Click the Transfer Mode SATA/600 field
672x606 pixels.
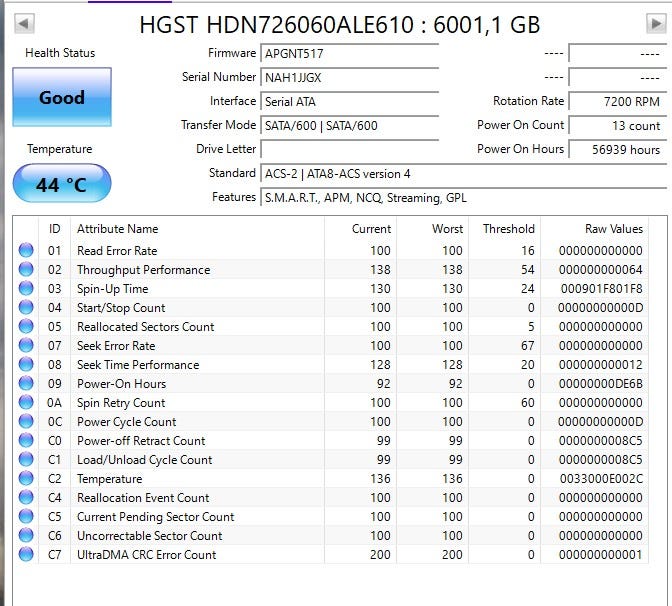pyautogui.click(x=349, y=126)
